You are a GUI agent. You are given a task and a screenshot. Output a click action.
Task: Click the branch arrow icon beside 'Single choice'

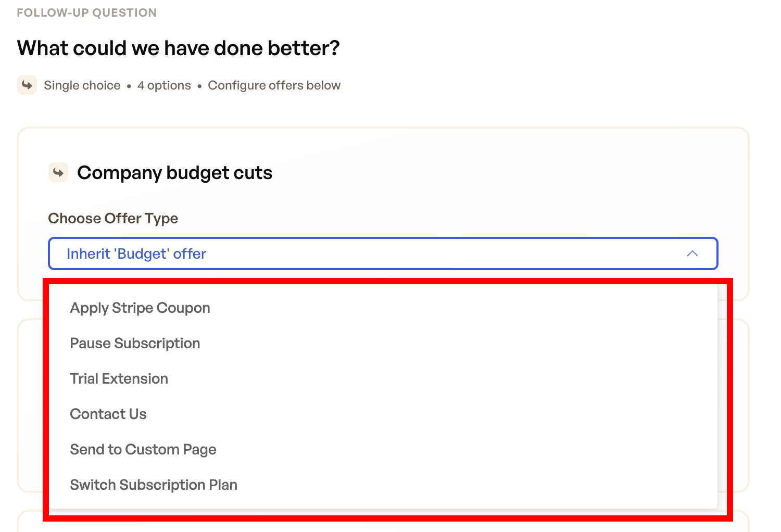click(27, 85)
